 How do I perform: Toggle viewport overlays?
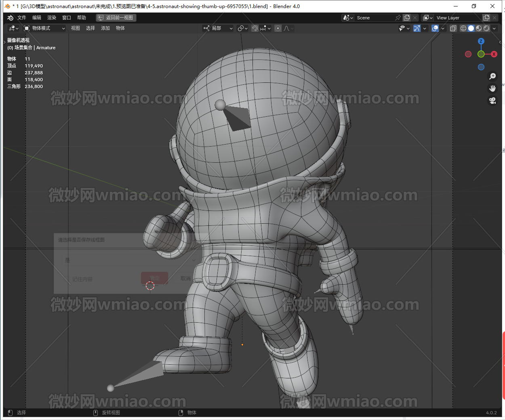click(x=435, y=28)
